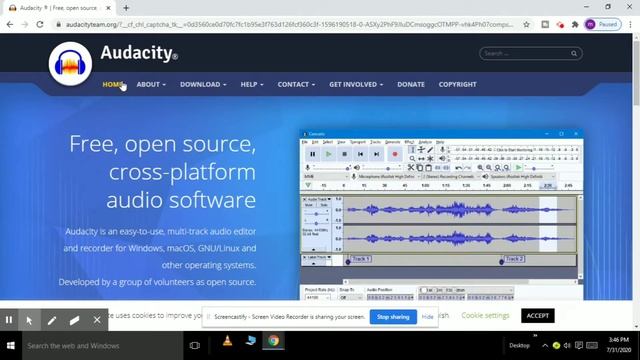Click the search magnifier icon on the site
The width and height of the screenshot is (640, 360).
click(574, 53)
